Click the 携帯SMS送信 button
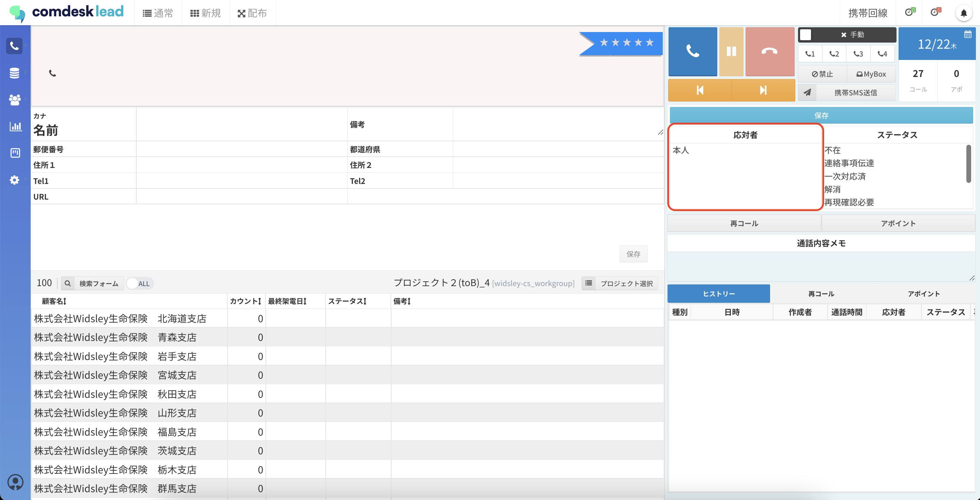Image resolution: width=980 pixels, height=500 pixels. click(x=855, y=93)
